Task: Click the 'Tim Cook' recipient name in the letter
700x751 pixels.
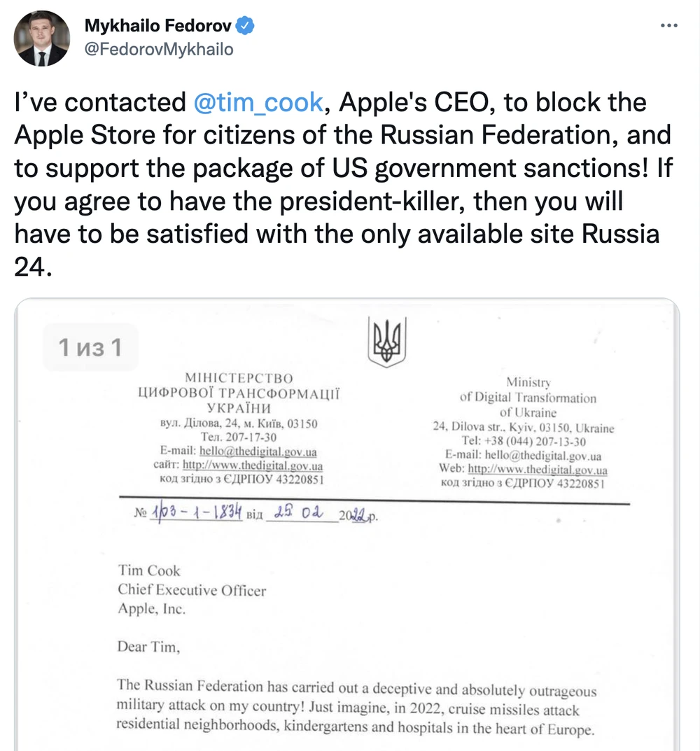Action: pyautogui.click(x=148, y=570)
